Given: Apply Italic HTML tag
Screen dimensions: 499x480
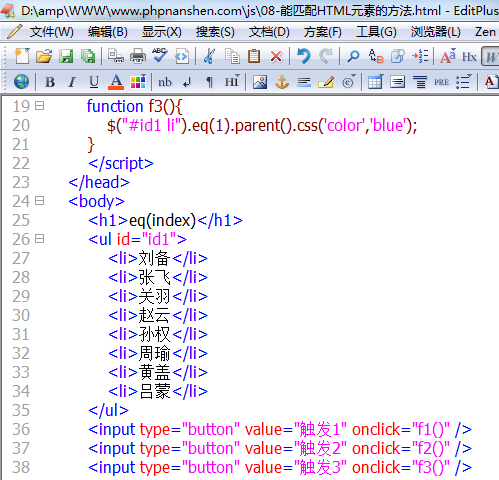Looking at the screenshot, I should pos(71,82).
